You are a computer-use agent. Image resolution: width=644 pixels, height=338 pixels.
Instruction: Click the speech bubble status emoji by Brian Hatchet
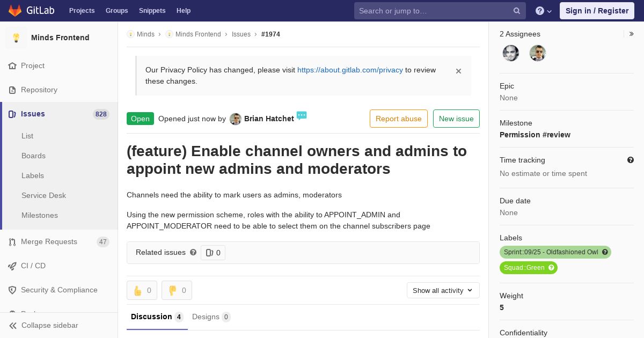pos(302,115)
